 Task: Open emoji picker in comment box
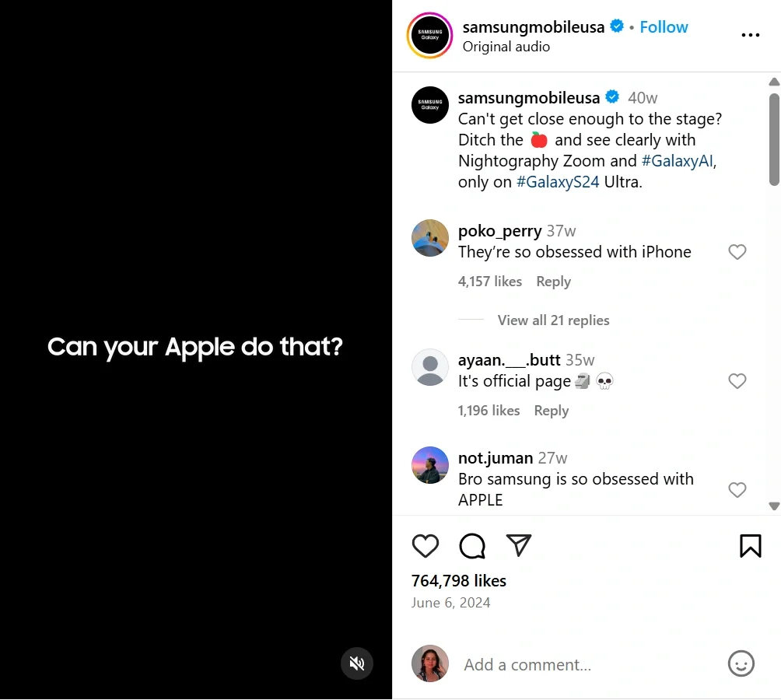pos(741,663)
